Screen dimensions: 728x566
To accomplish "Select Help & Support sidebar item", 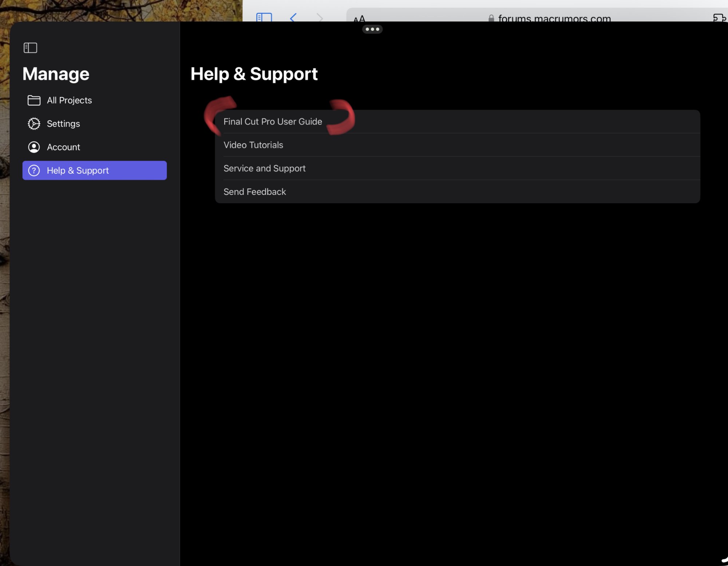I will [x=95, y=170].
